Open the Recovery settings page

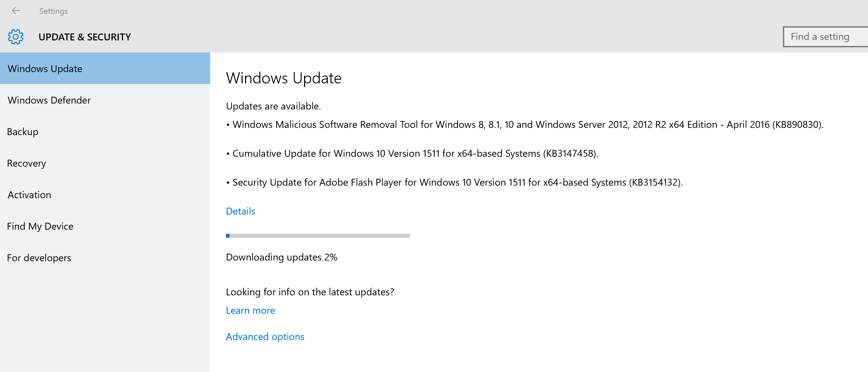point(26,164)
